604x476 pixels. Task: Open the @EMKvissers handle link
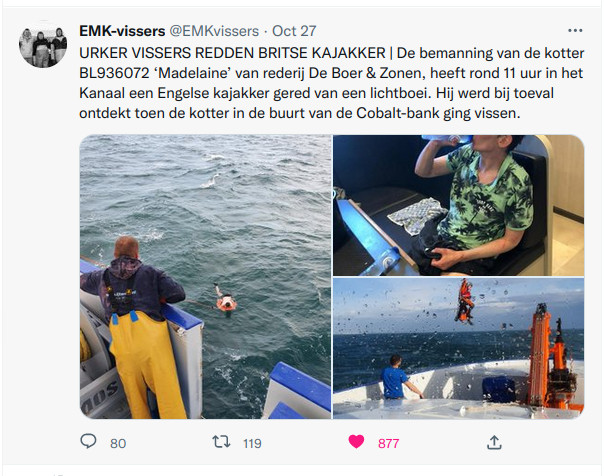pyautogui.click(x=214, y=31)
